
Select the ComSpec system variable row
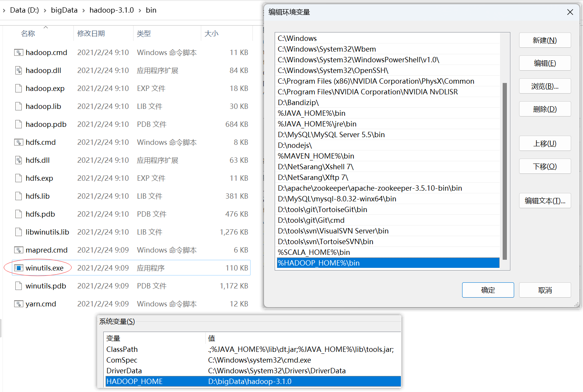click(x=253, y=360)
